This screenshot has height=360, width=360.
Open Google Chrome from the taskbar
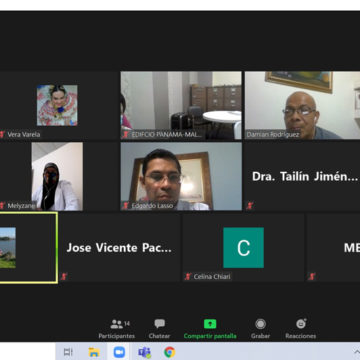pyautogui.click(x=169, y=352)
